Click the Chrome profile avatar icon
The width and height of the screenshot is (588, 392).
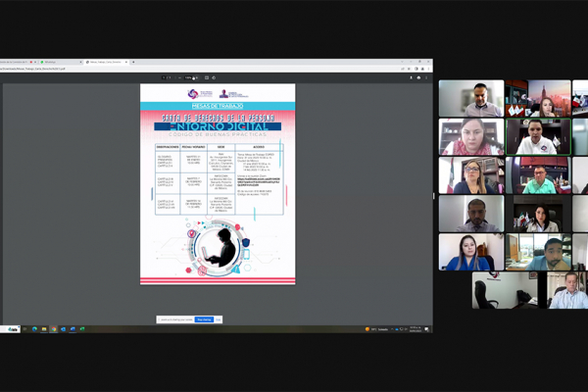pos(422,69)
